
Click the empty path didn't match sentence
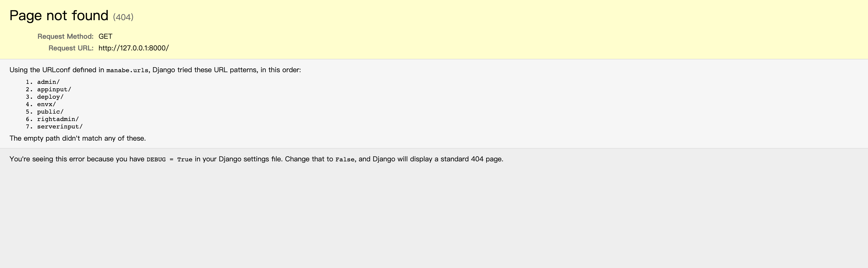(77, 139)
